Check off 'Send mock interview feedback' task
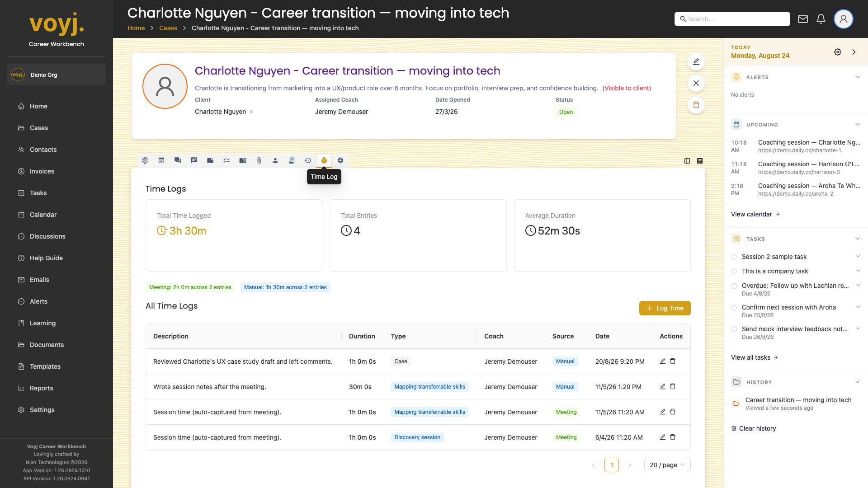 click(734, 329)
